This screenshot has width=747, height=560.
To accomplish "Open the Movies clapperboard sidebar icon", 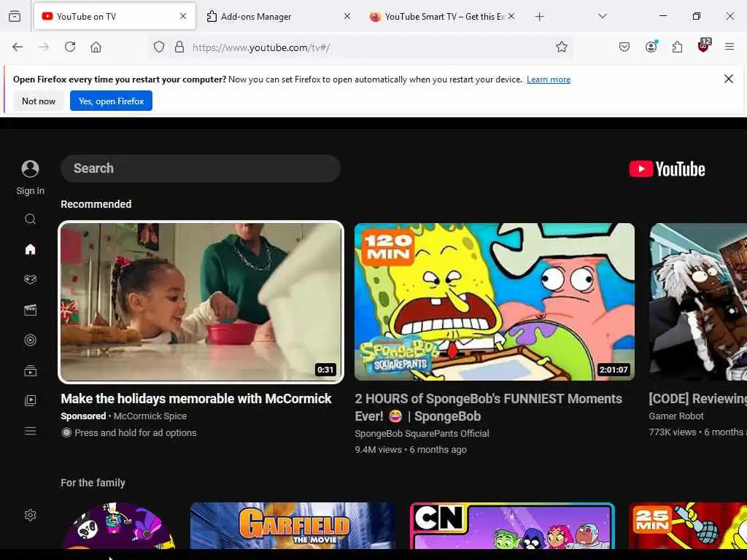I will 31,310.
